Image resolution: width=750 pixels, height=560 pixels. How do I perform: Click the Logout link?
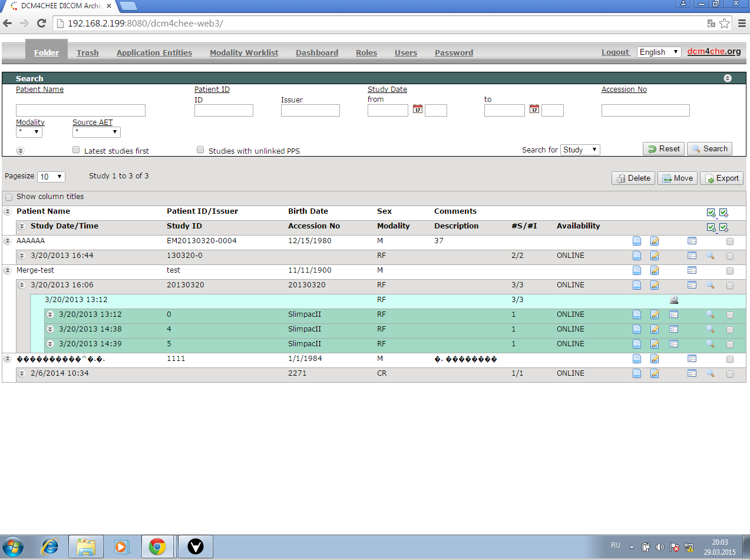[x=615, y=52]
